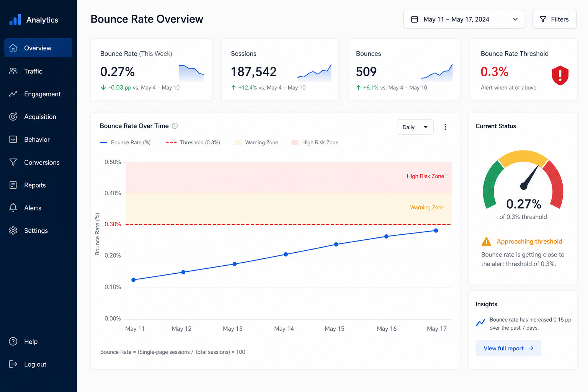The width and height of the screenshot is (588, 392).
Task: Select the May 16 data point
Action: [386, 237]
